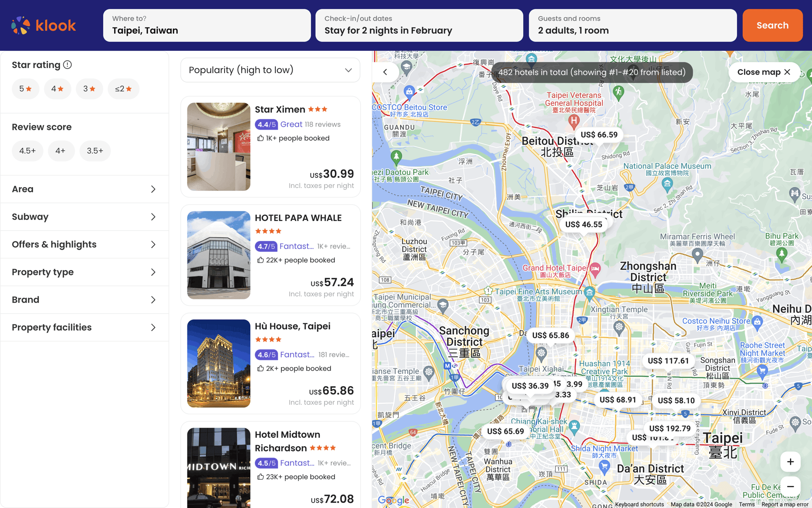Click Daotou Park tree marker
This screenshot has height=508, width=812.
396,157
